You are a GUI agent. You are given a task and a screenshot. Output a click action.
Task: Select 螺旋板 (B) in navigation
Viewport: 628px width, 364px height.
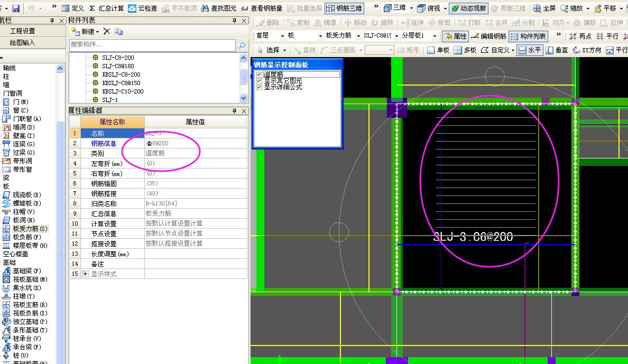click(22, 203)
